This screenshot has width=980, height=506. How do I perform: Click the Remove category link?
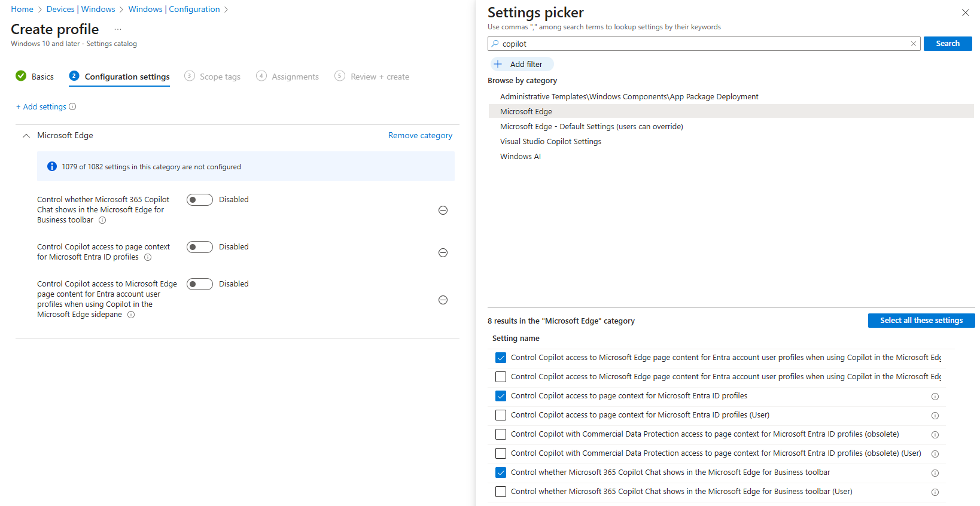click(420, 136)
